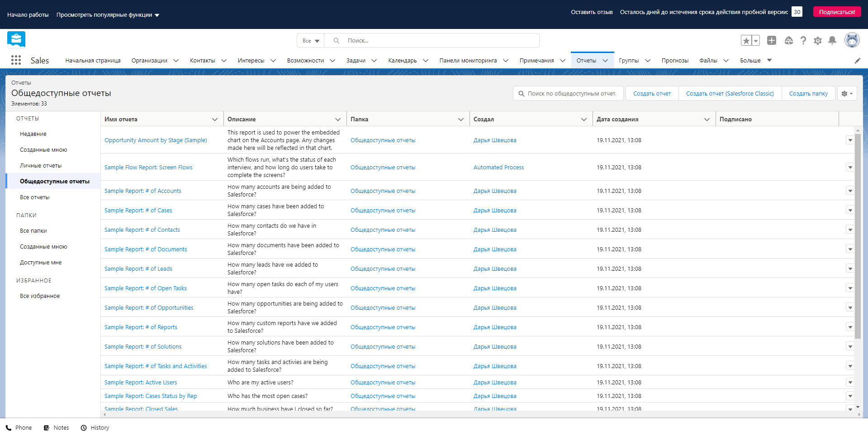Select the Отчеты tab
Screen dimensions: 868x436
(x=586, y=61)
